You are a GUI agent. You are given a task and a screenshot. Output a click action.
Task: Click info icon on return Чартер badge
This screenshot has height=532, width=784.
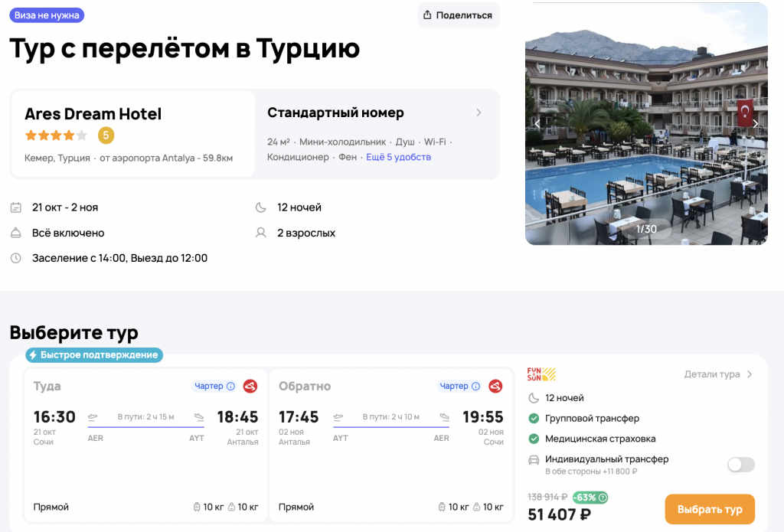point(475,387)
